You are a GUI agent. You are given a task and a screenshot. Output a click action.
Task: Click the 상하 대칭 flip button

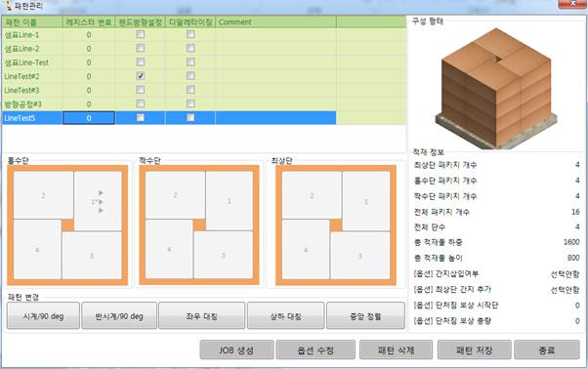pos(286,316)
